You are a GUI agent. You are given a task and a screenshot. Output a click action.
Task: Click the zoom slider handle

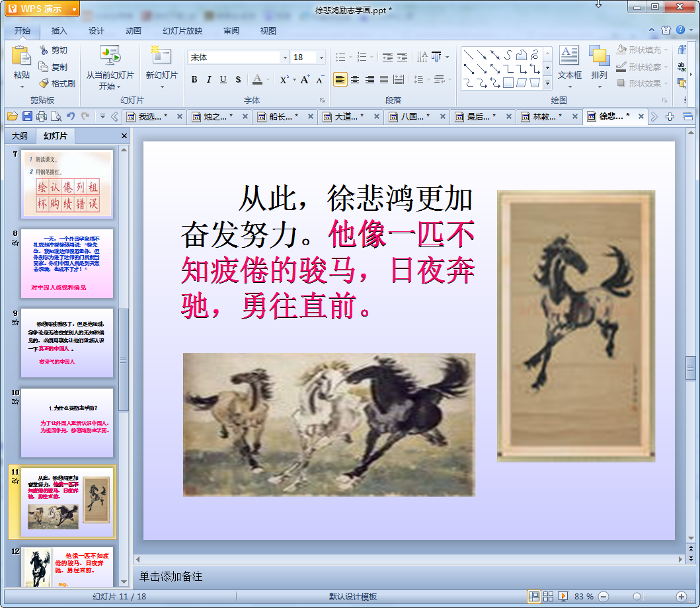coord(637,596)
